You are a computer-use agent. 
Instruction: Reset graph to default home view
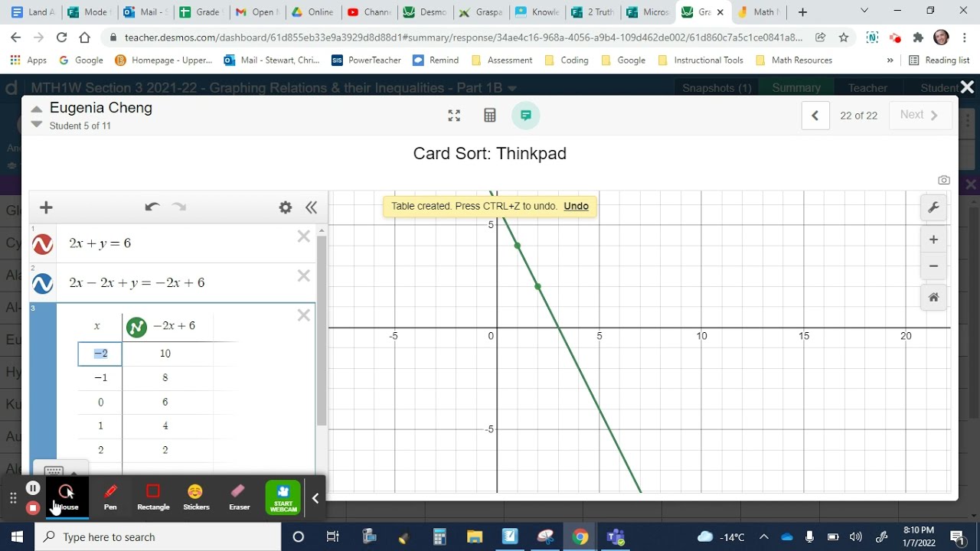933,298
